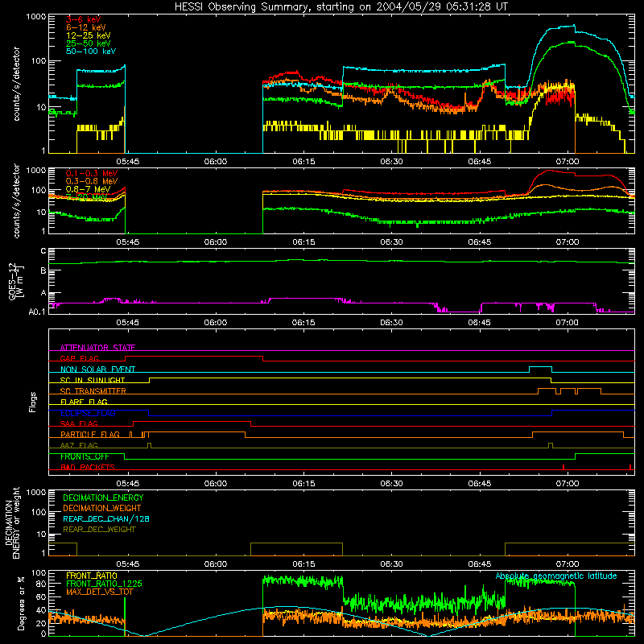Click the A0.1 tick label on GOES panel

pyautogui.click(x=37, y=312)
